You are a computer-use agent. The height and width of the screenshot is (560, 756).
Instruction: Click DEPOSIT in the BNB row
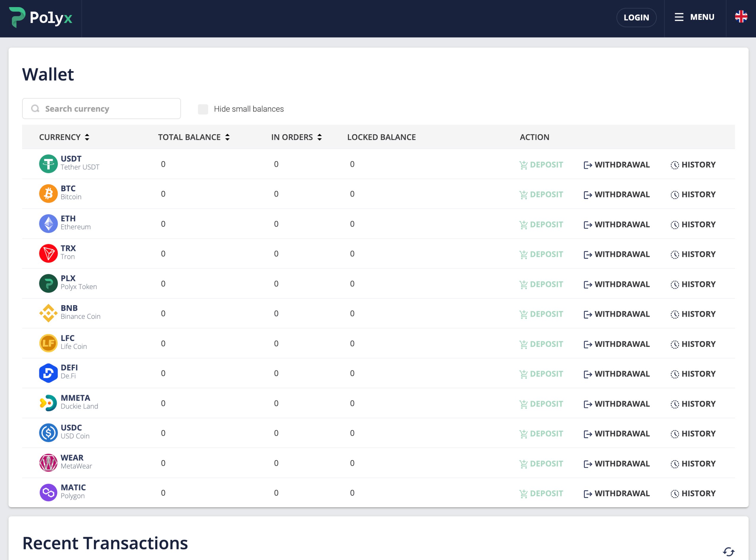pos(541,314)
